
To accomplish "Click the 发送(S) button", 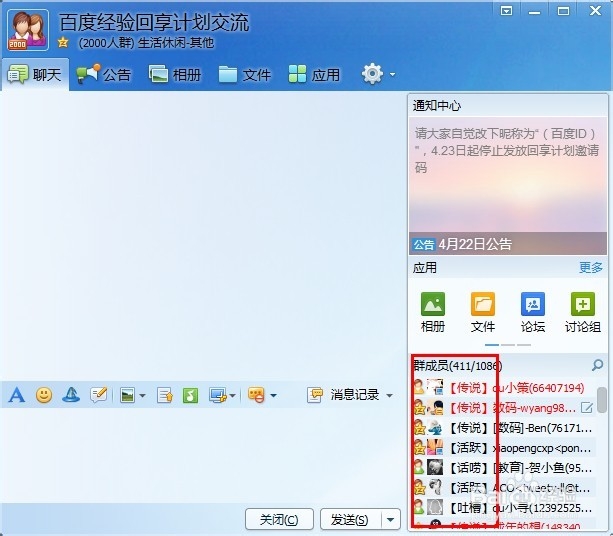I will pyautogui.click(x=350, y=520).
